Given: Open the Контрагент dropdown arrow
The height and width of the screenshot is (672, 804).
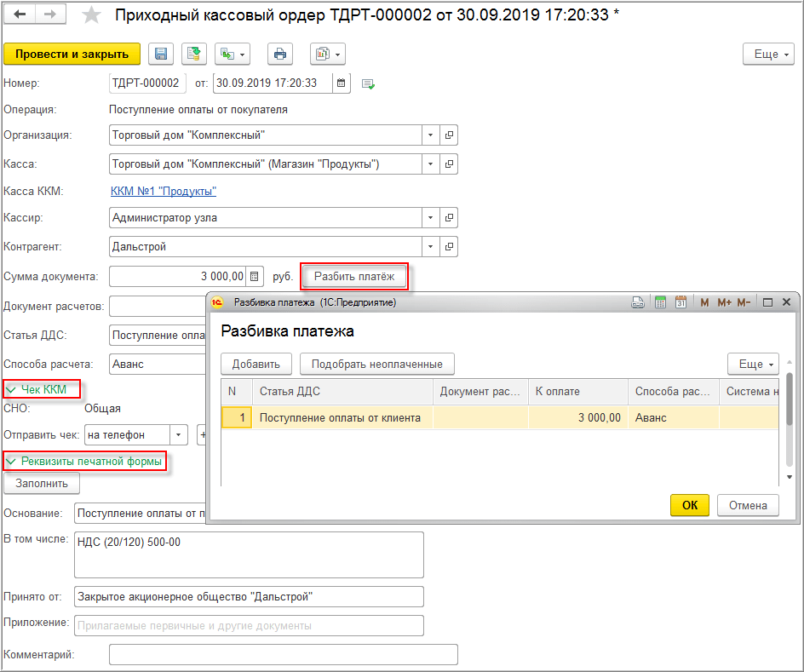Looking at the screenshot, I should [430, 246].
